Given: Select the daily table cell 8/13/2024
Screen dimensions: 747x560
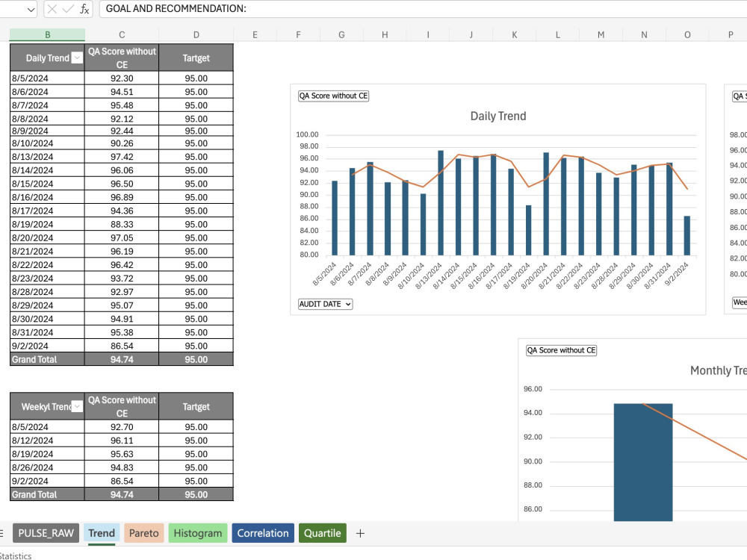Looking at the screenshot, I should coord(47,157).
